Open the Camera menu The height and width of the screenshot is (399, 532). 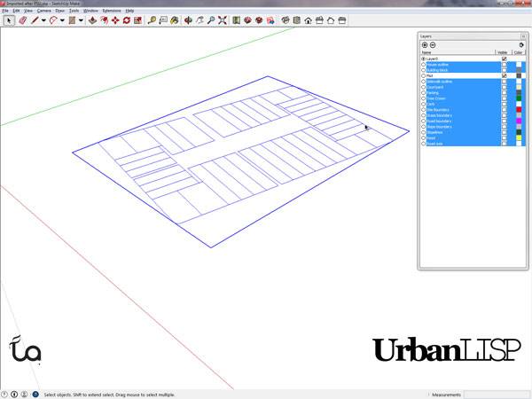(x=43, y=10)
